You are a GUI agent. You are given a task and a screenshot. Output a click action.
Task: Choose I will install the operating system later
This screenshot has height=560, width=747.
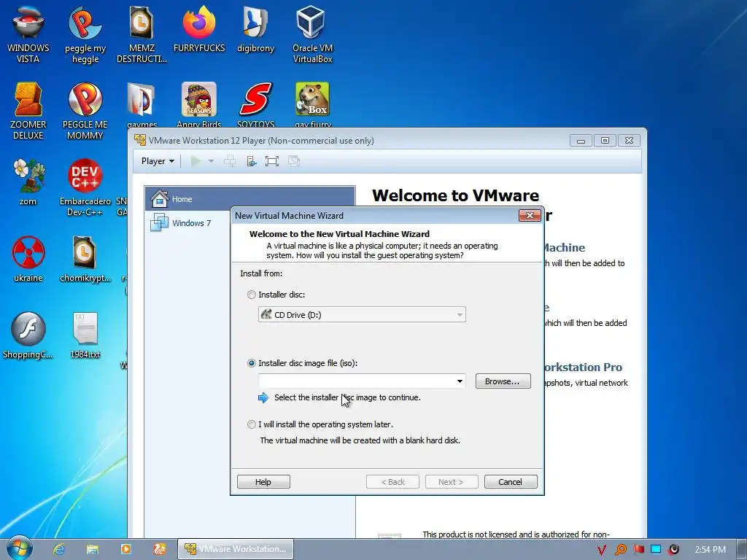(252, 424)
